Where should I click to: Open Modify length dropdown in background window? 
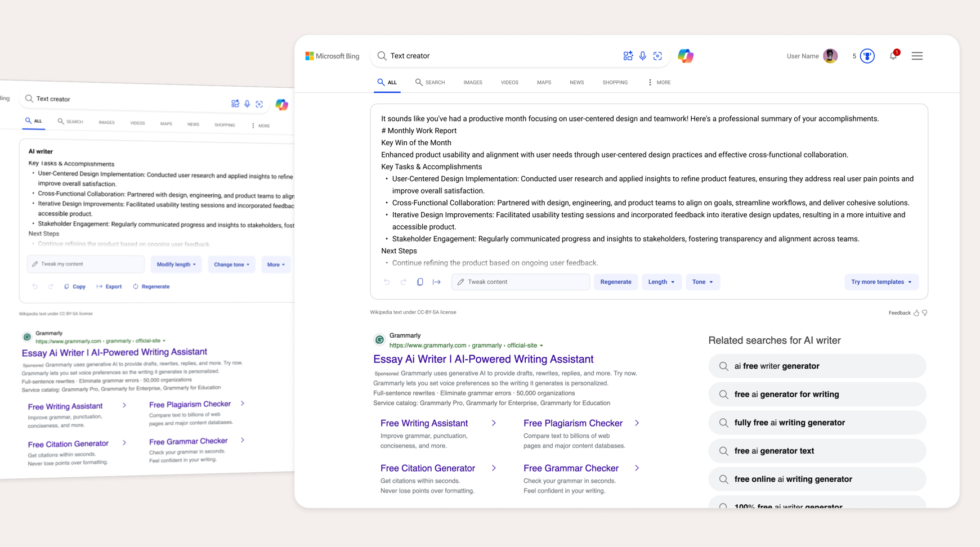[176, 264]
